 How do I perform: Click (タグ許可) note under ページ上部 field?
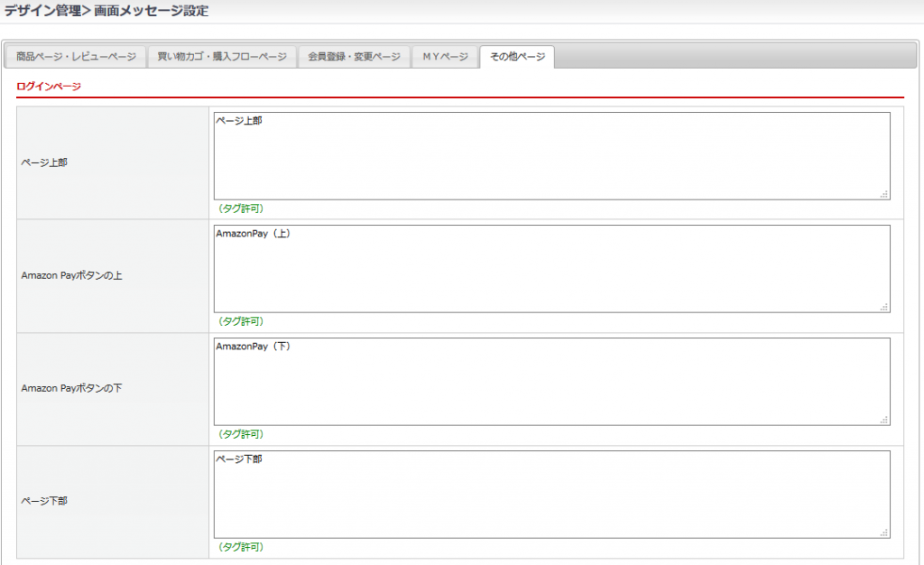pyautogui.click(x=240, y=208)
